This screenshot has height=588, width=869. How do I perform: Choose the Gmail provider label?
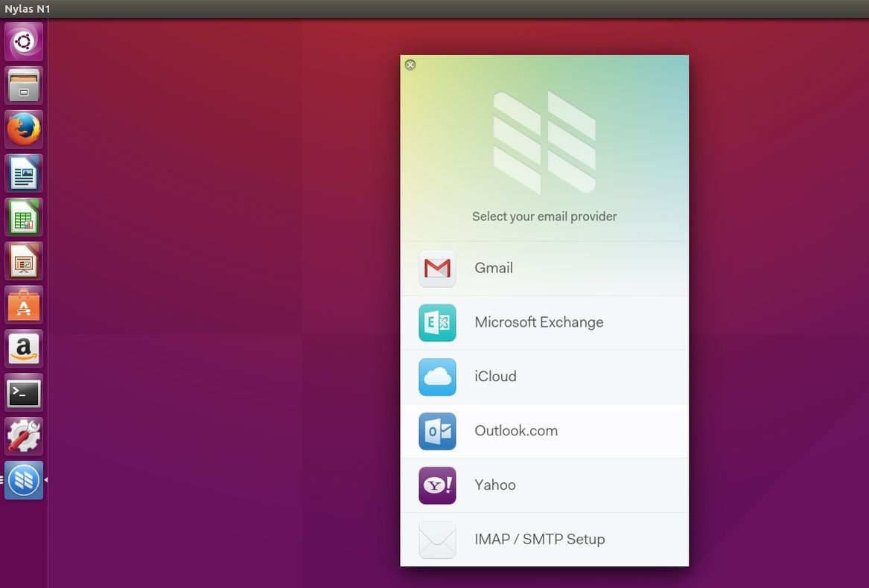494,269
